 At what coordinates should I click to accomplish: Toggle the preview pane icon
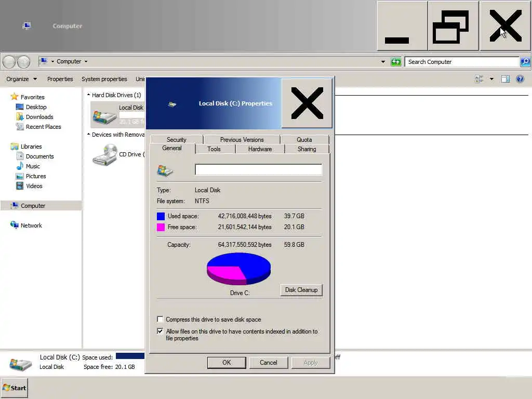506,79
